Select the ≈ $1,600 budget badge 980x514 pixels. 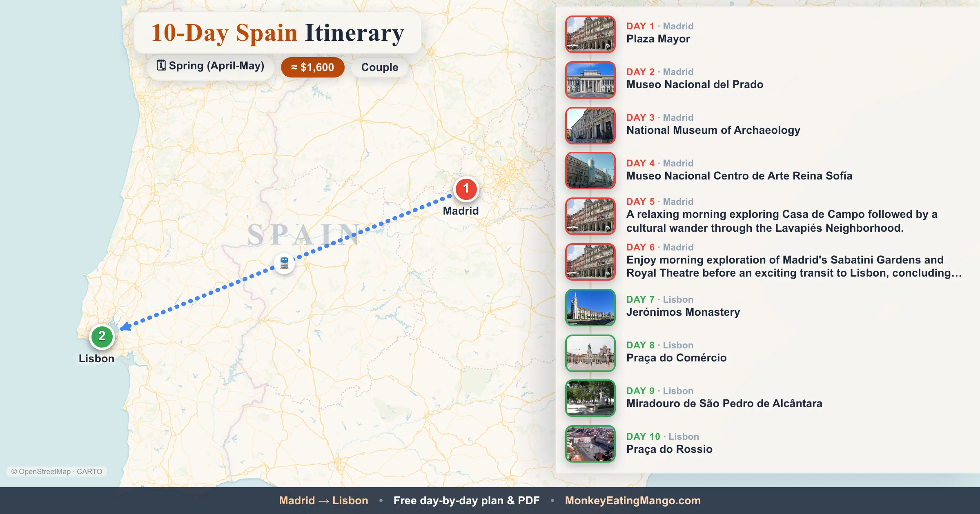point(312,67)
